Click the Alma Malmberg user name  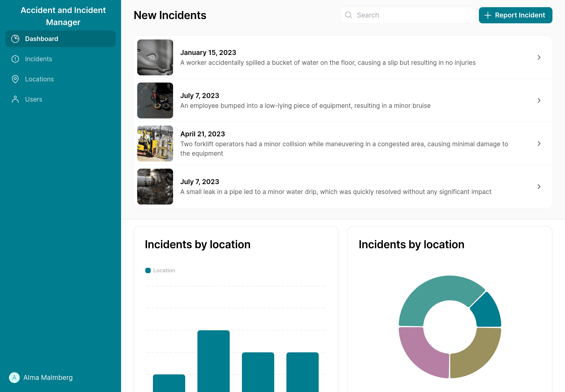point(48,377)
